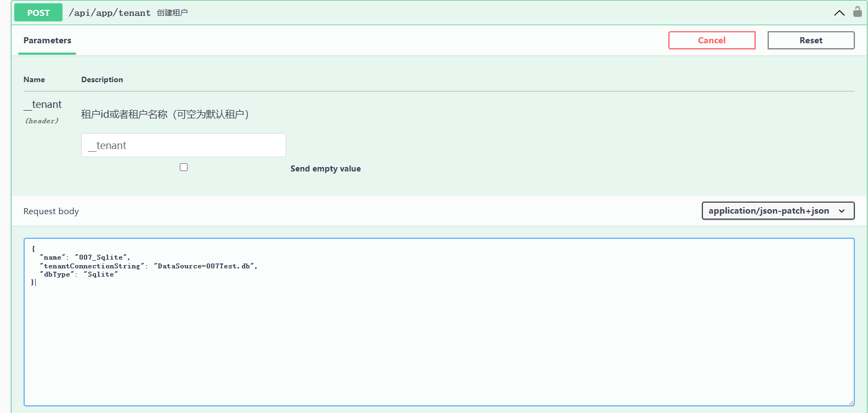Click the resize handle of the request body editor
The width and height of the screenshot is (868, 413).
coord(850,403)
